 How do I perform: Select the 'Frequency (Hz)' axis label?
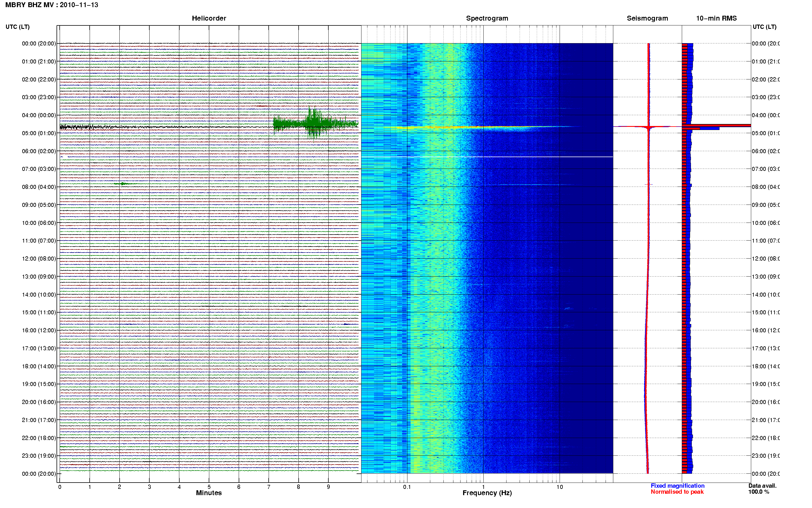coord(487,493)
